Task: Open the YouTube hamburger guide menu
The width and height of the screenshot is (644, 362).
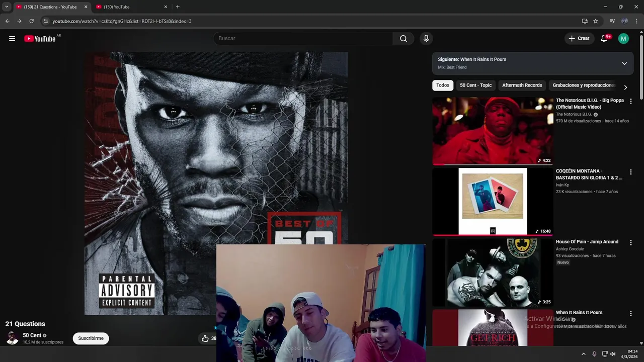Action: pos(12,39)
